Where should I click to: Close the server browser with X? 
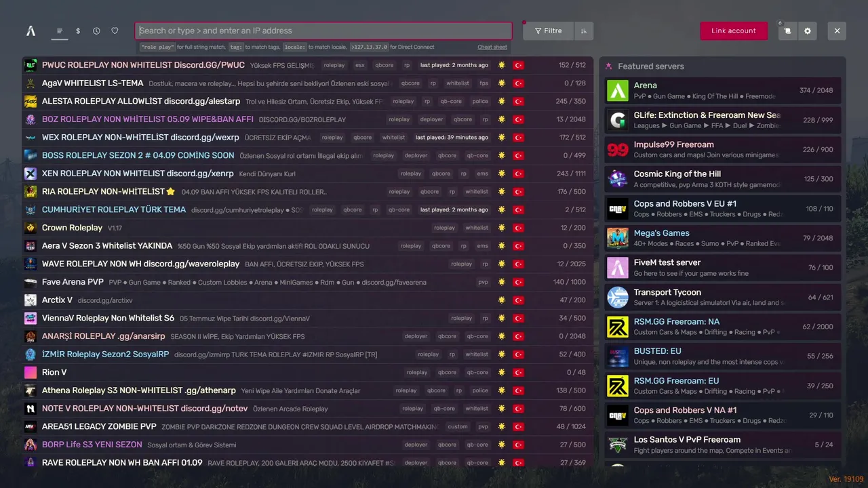(x=837, y=30)
